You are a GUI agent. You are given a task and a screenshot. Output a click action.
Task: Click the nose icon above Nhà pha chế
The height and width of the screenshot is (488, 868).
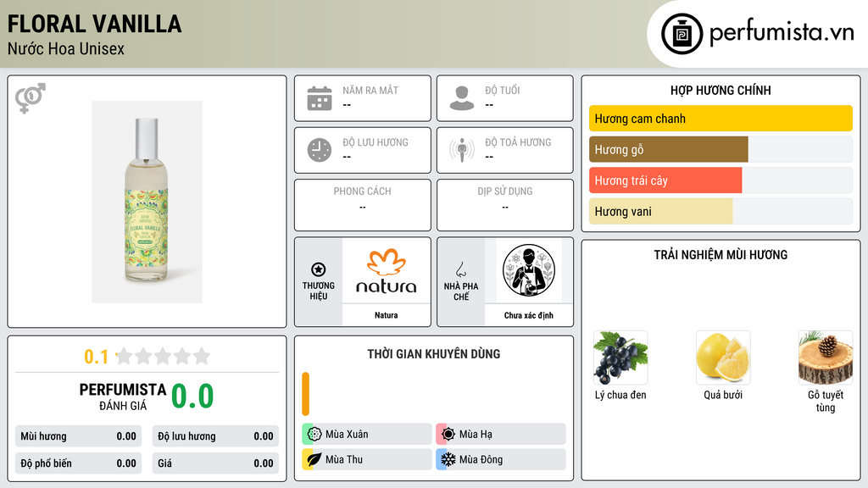460,269
